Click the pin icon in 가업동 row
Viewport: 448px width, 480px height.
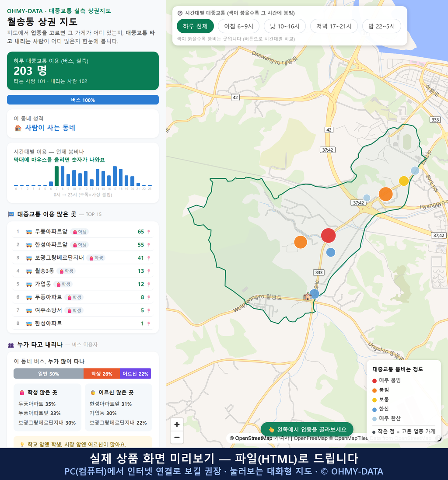[149, 284]
